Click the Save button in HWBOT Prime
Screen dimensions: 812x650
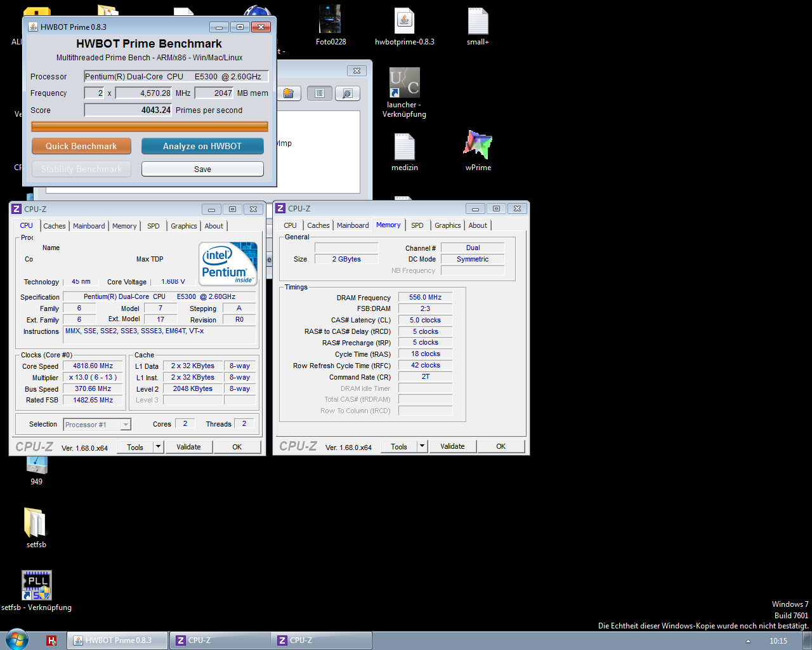(x=202, y=169)
